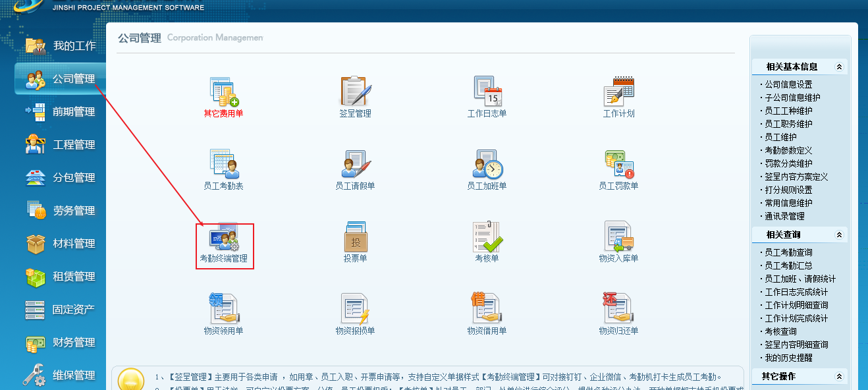Open 签呈管理 module icon
Viewport: 868px width, 390px height.
click(x=355, y=92)
